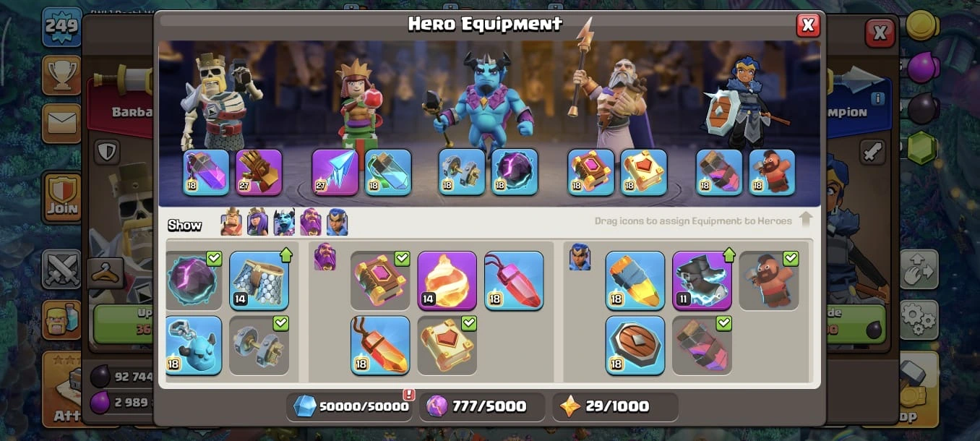Viewport: 980px width, 441px height.
Task: Filter equipment by Barbarian King portrait
Action: pyautogui.click(x=231, y=222)
